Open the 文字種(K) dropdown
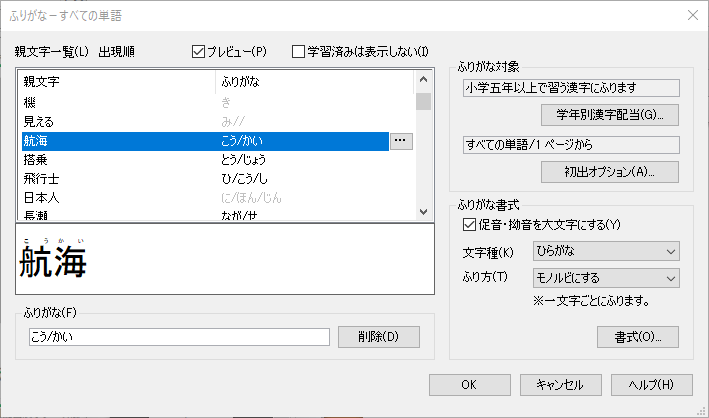Image resolution: width=709 pixels, height=418 pixels. [606, 251]
